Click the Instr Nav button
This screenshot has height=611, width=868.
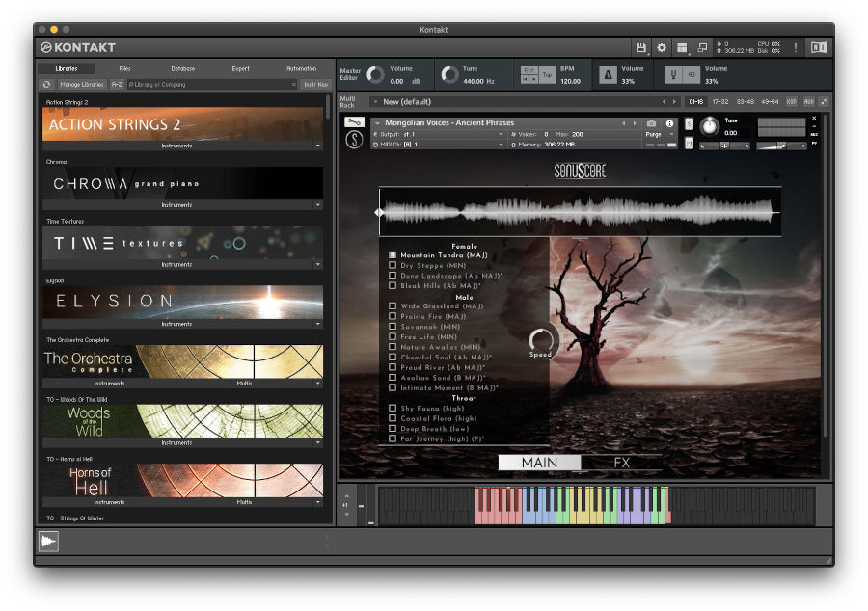(x=314, y=85)
